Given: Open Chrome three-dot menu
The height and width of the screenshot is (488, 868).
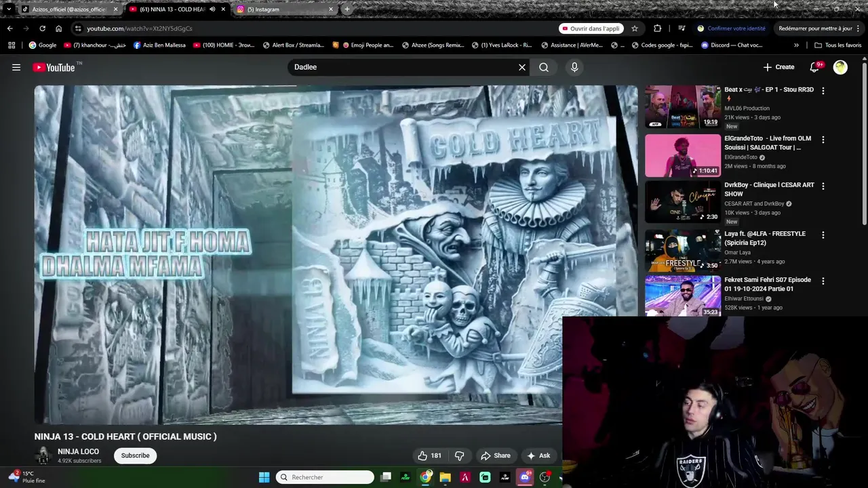Looking at the screenshot, I should (x=859, y=28).
